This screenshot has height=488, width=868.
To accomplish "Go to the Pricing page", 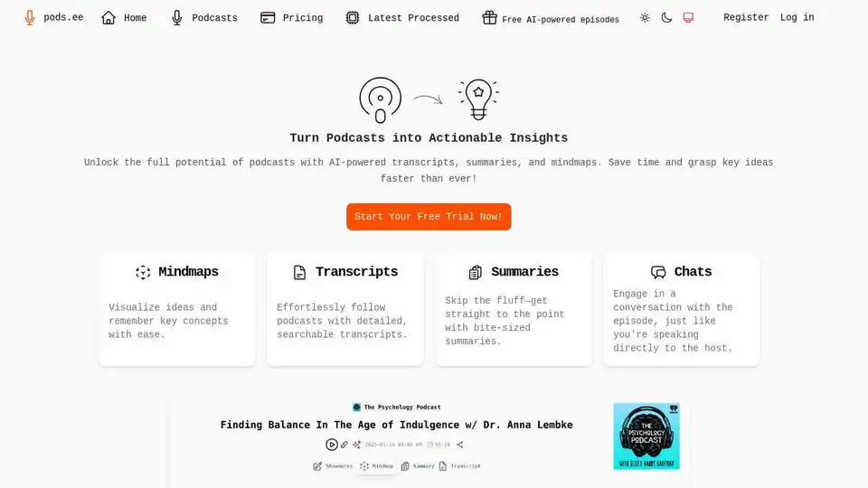I will 292,18.
